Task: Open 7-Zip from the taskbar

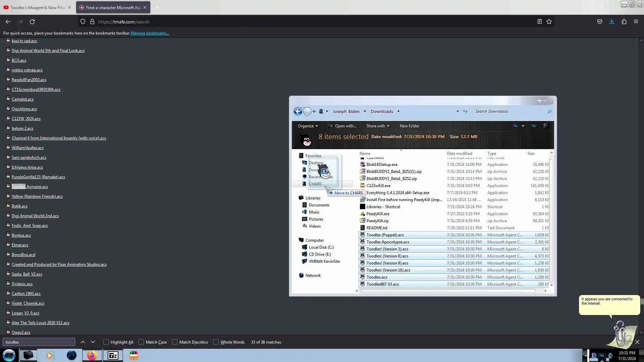Action: (x=113, y=355)
